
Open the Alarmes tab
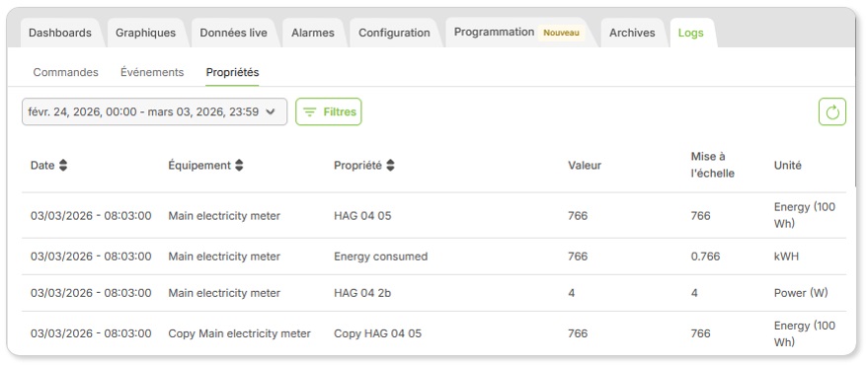pos(313,33)
